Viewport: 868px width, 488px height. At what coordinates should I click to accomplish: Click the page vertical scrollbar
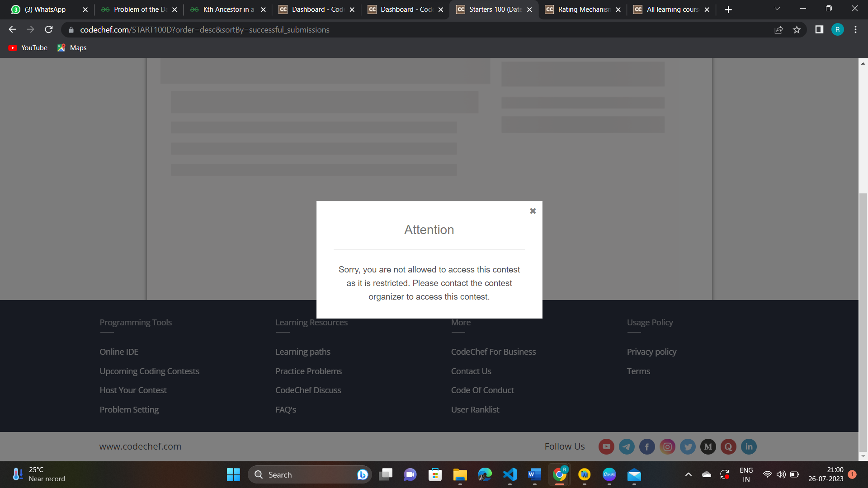pyautogui.click(x=863, y=316)
